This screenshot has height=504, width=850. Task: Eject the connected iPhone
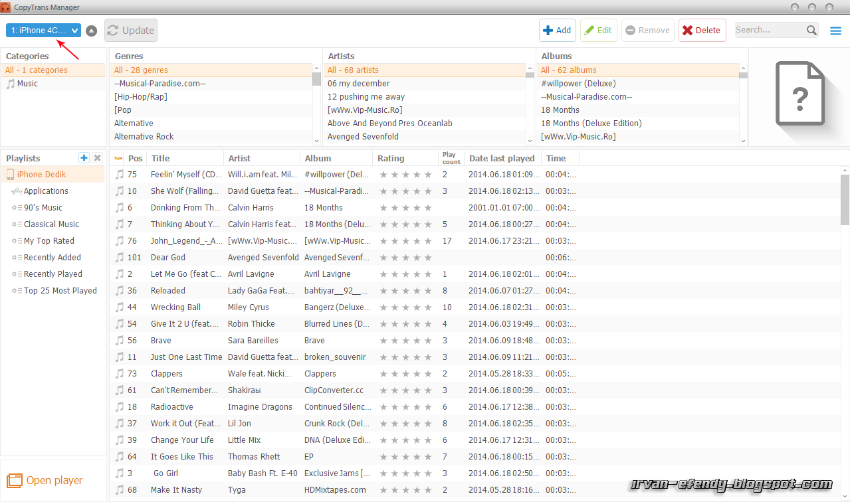pyautogui.click(x=92, y=31)
